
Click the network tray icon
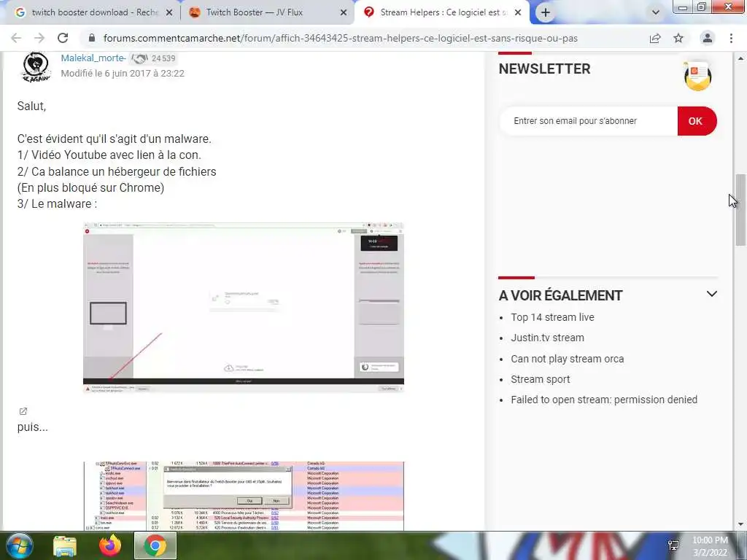[673, 545]
